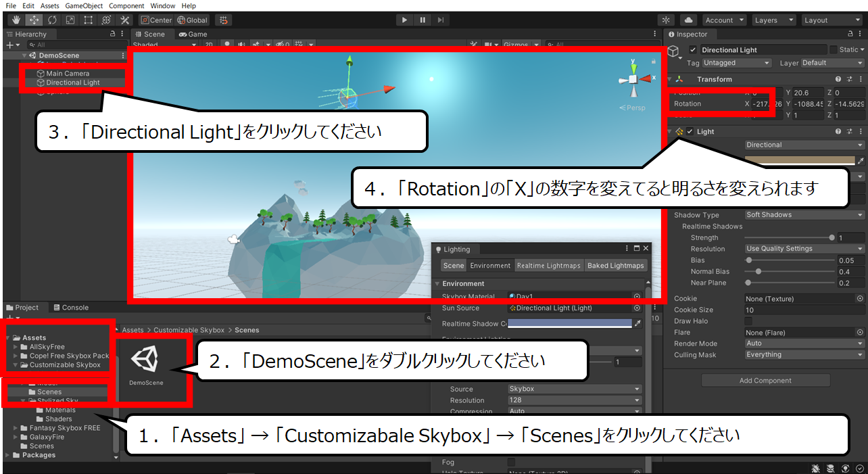The width and height of the screenshot is (868, 474).
Task: Click the sun-shaped icon beside the cloud icon
Action: click(x=667, y=20)
